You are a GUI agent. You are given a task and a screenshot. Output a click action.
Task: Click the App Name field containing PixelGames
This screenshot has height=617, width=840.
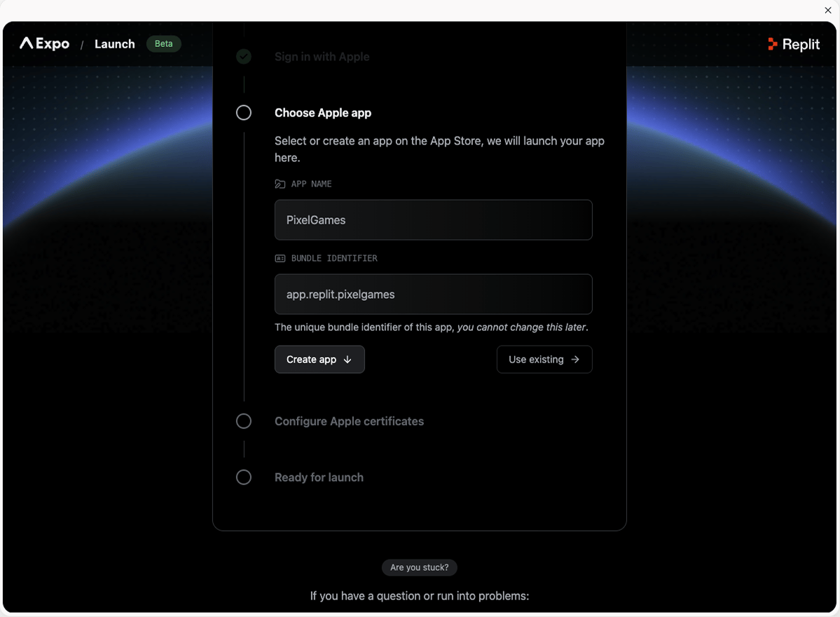click(x=434, y=219)
